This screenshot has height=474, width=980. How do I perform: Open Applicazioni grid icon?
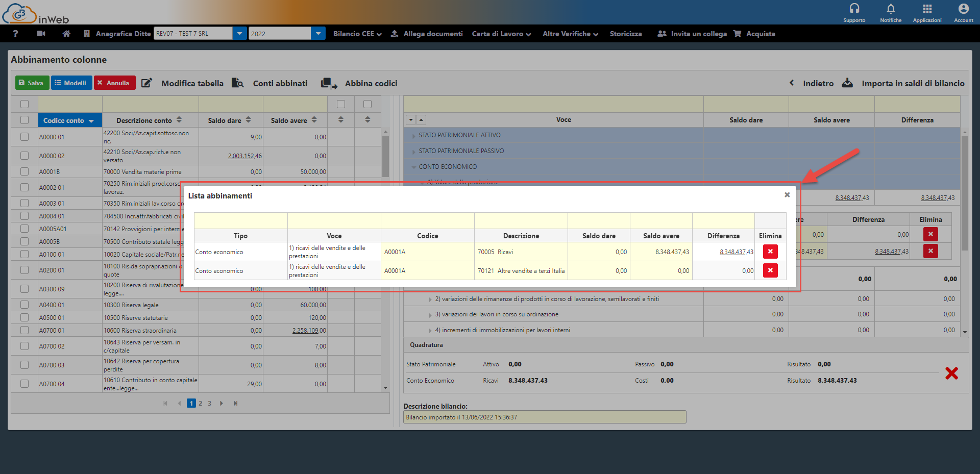pos(927,8)
